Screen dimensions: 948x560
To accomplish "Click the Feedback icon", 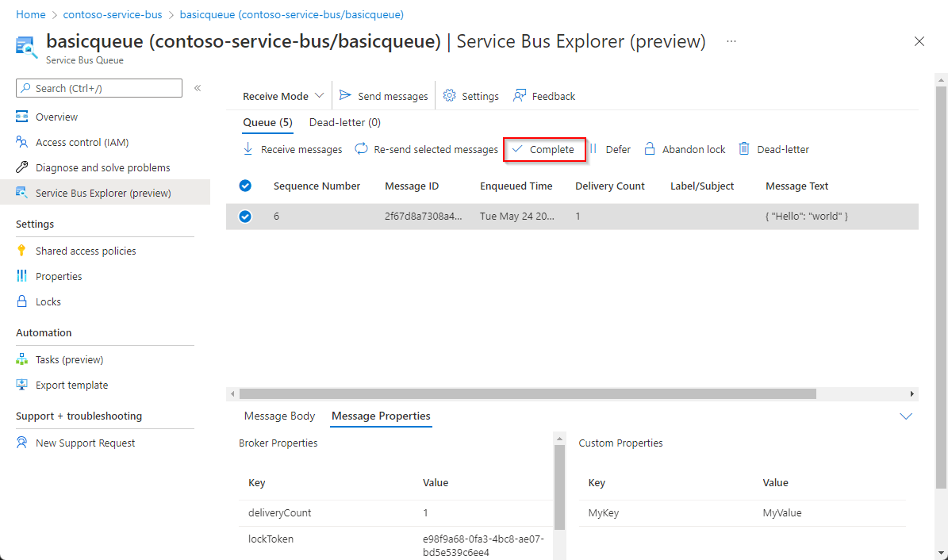I will click(x=544, y=95).
